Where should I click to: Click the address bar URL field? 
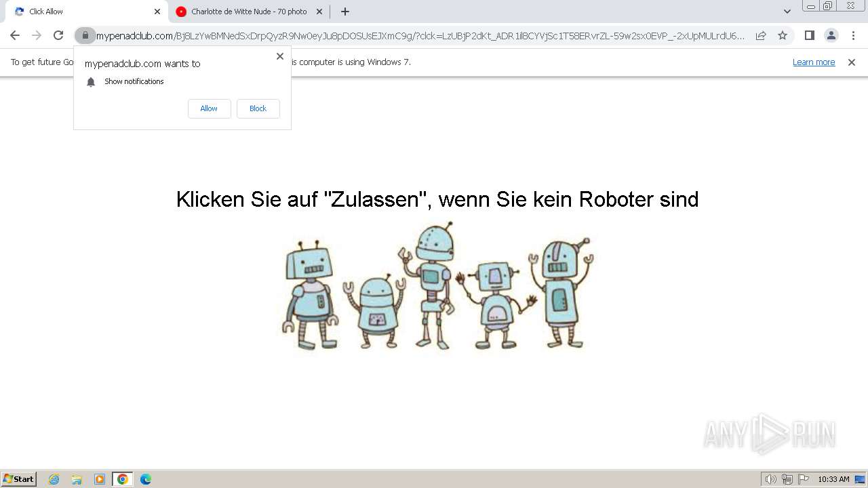pyautogui.click(x=420, y=35)
